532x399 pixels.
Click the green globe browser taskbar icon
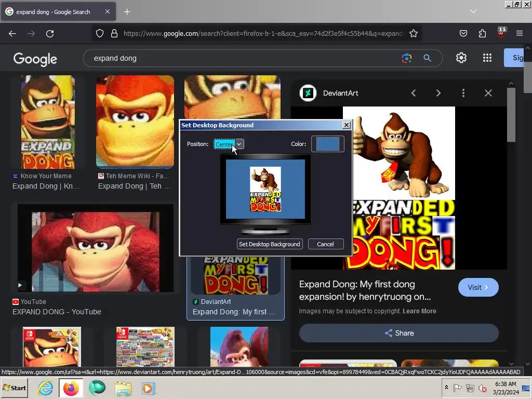(97, 388)
